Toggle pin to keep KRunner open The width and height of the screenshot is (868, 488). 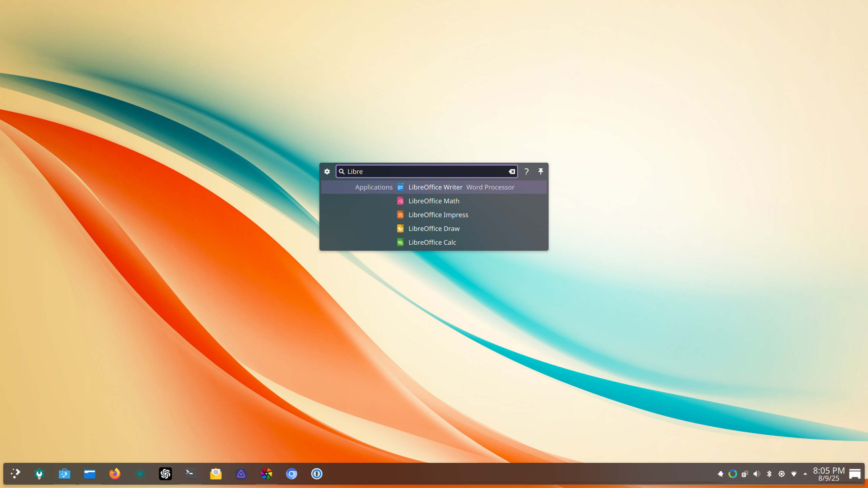tap(541, 171)
